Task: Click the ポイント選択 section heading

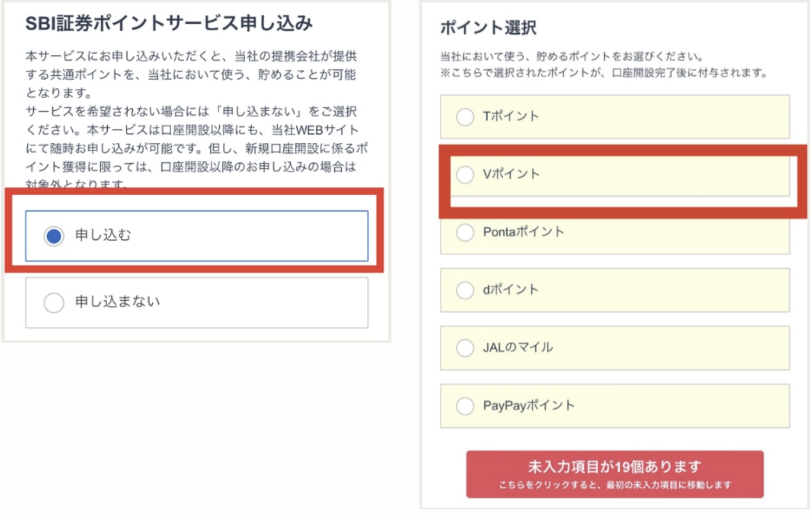Action: [488, 27]
